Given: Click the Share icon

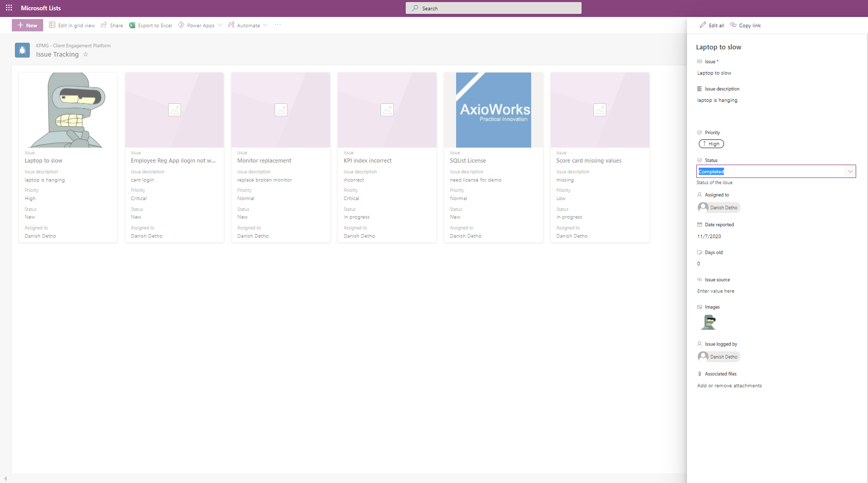Looking at the screenshot, I should pyautogui.click(x=104, y=25).
